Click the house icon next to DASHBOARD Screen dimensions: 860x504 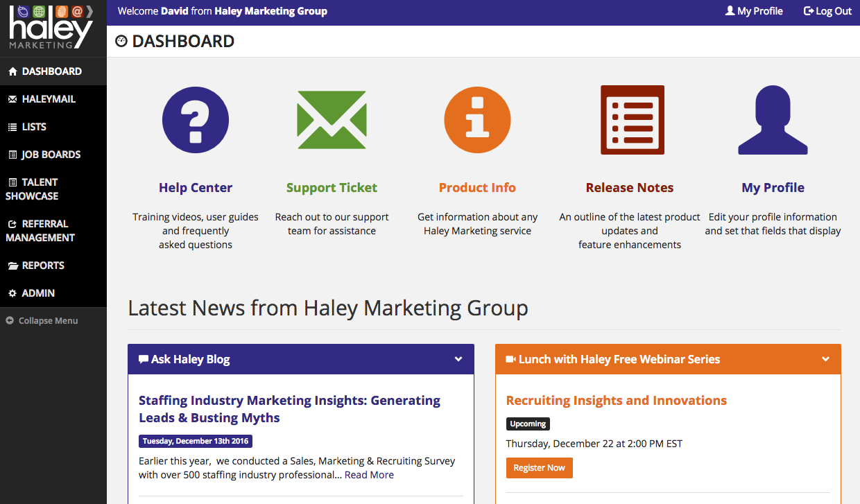click(12, 71)
